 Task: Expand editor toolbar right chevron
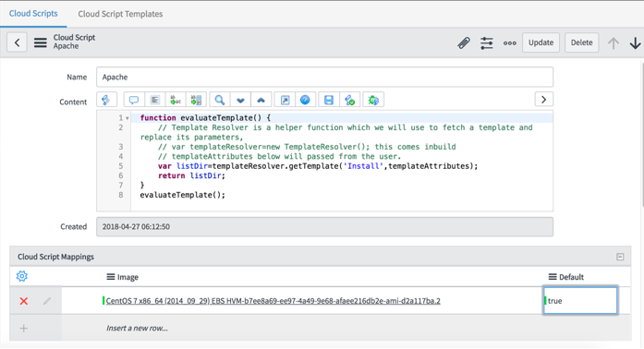click(544, 100)
